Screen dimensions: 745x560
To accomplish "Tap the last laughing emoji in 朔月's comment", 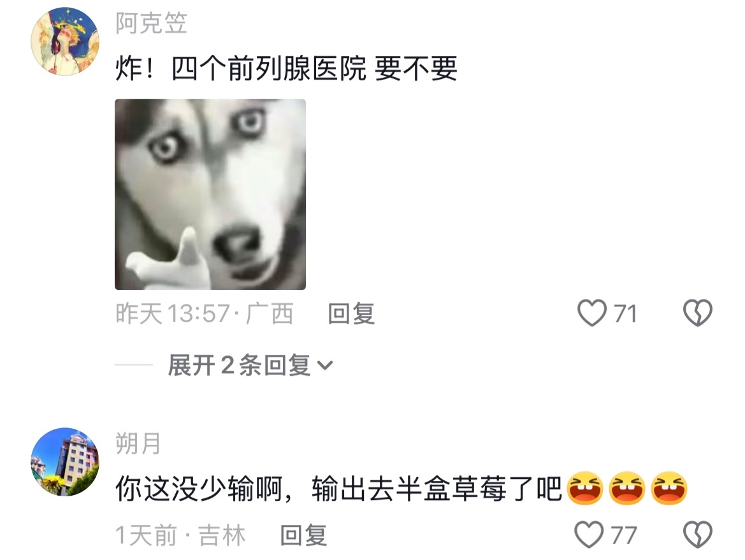I will point(669,488).
